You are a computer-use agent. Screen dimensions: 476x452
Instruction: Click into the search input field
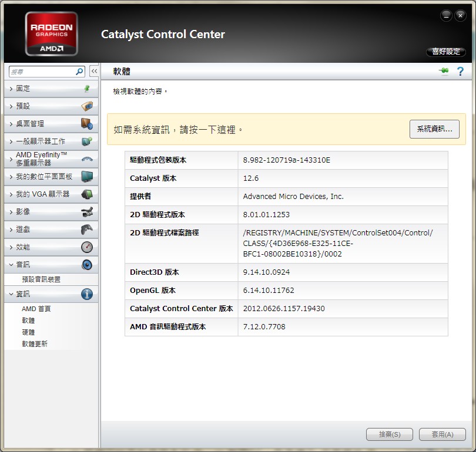click(x=42, y=72)
